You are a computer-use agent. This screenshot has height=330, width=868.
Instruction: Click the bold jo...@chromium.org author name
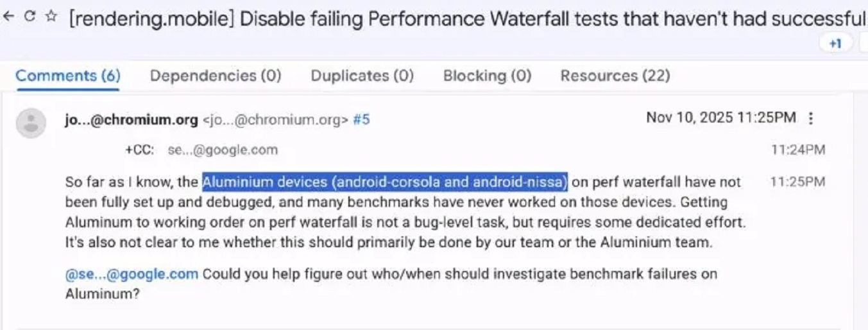pyautogui.click(x=132, y=119)
